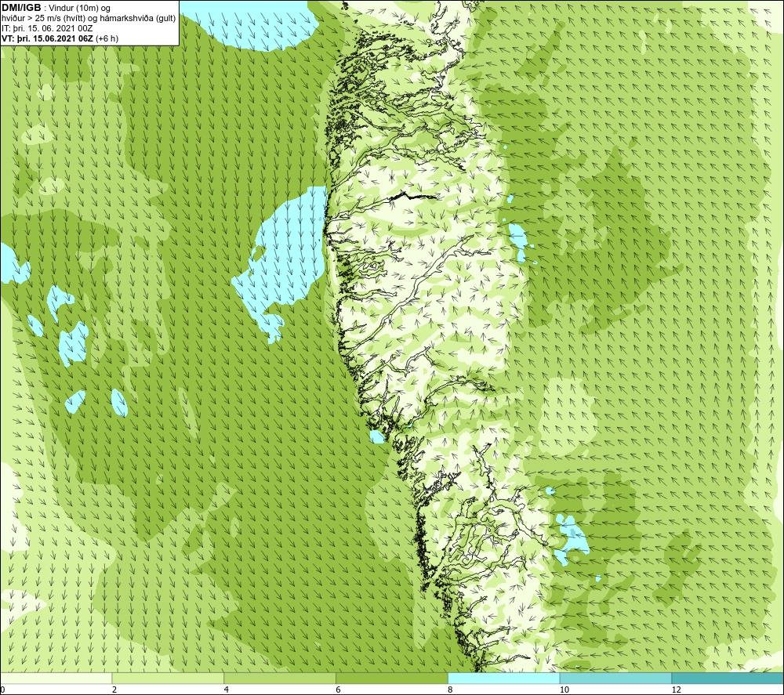Viewport: 784px width, 695px height.
Task: Click the 0–2 m/s pale color swatch
Action: point(56,678)
